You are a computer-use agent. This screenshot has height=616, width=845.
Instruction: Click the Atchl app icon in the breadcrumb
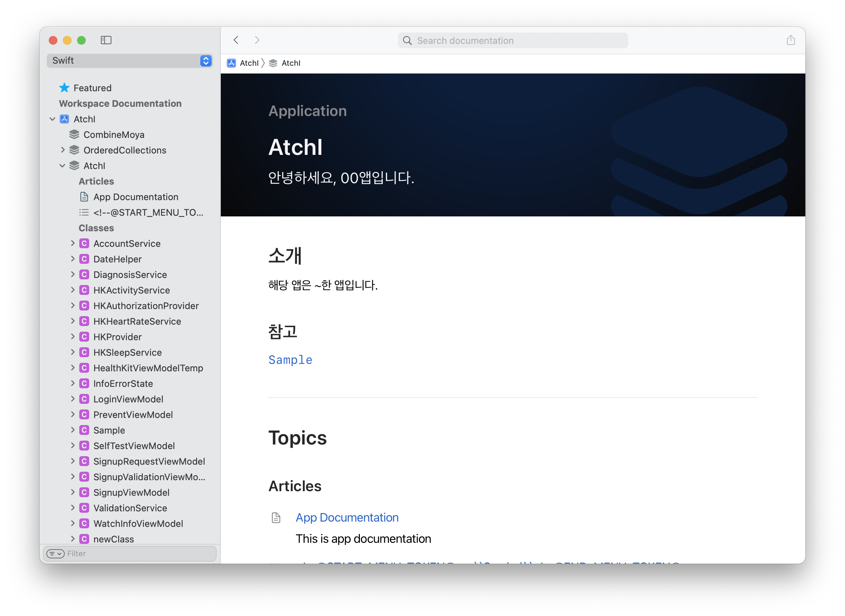pos(231,63)
